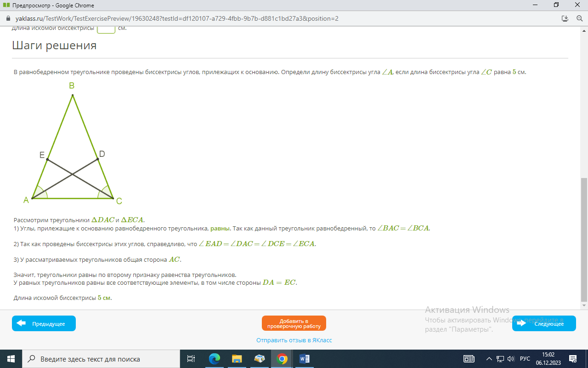
Task: Click the formula DA = EC
Action: coord(279,282)
